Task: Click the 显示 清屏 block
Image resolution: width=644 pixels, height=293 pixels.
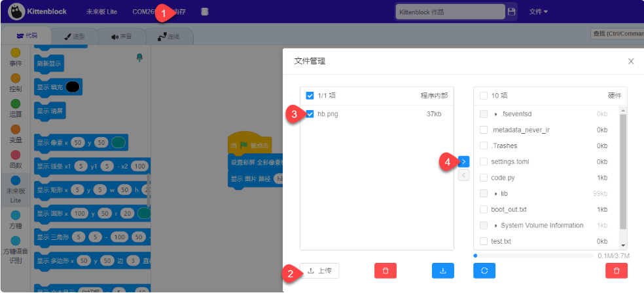Action: pos(50,111)
